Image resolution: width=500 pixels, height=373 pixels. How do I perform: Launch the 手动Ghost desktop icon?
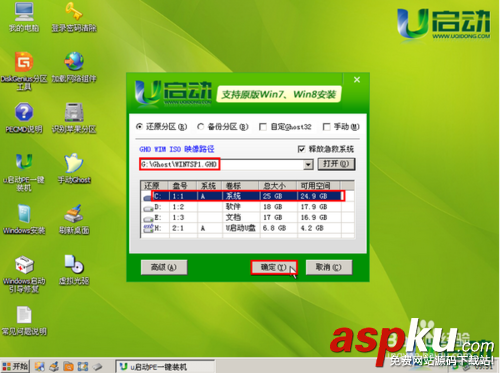(x=74, y=168)
